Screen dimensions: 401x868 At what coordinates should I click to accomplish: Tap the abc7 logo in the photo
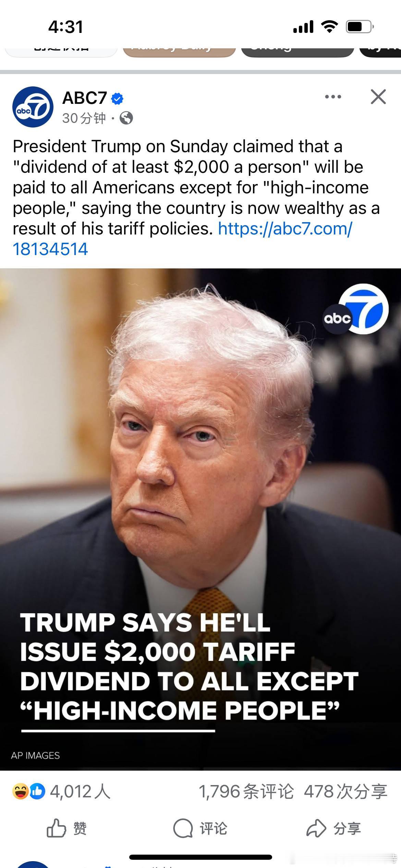coord(356,310)
